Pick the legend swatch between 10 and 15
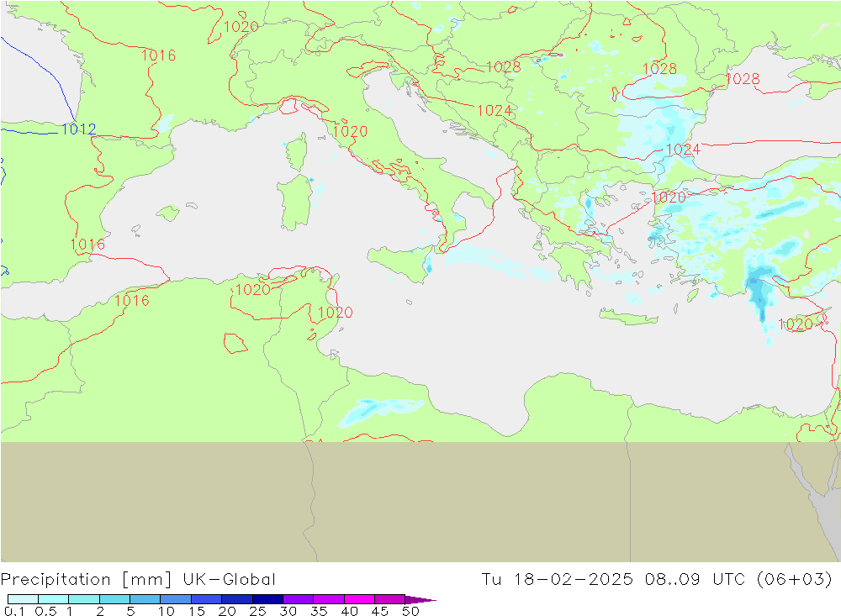 click(x=176, y=599)
